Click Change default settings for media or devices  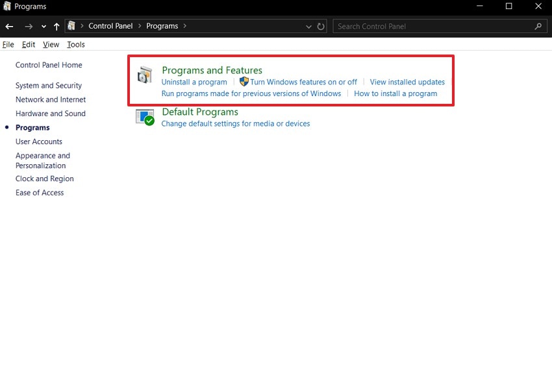[236, 123]
